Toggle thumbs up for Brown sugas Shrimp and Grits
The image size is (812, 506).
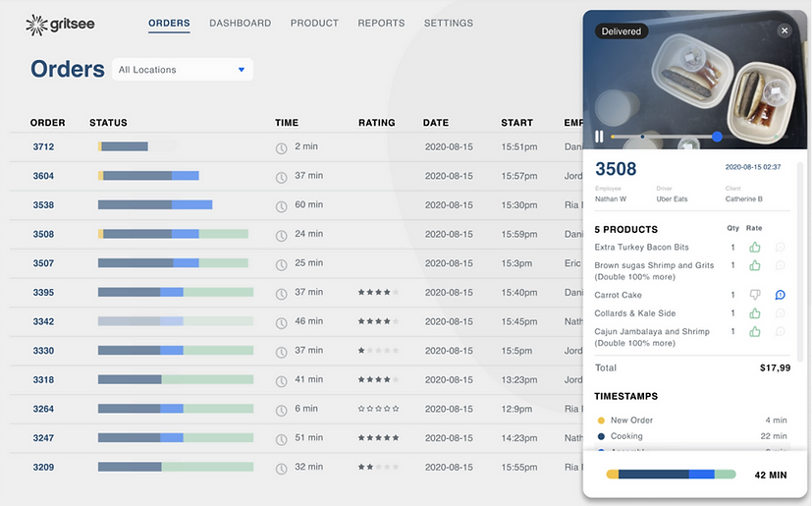[754, 266]
